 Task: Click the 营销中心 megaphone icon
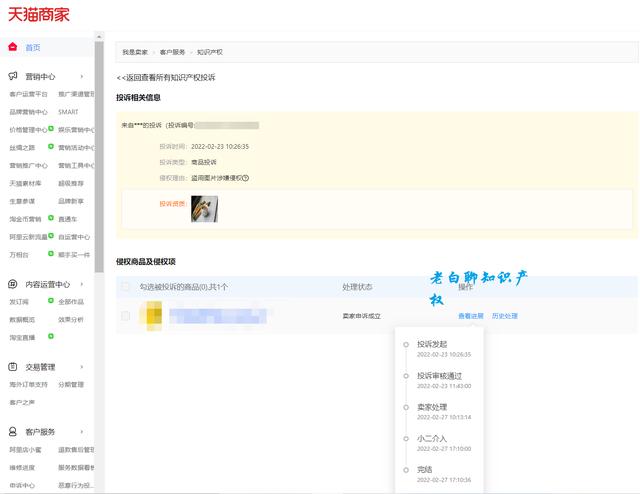coord(12,76)
